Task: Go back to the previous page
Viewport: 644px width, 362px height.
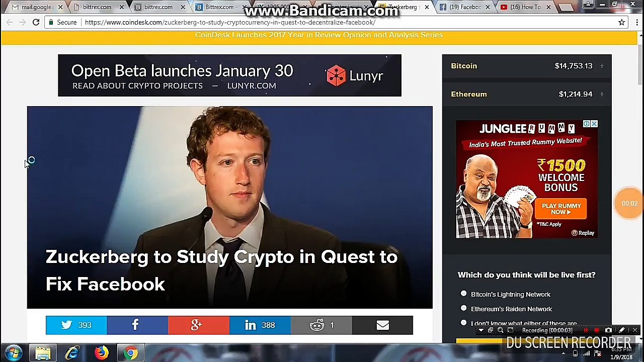Action: point(10,22)
